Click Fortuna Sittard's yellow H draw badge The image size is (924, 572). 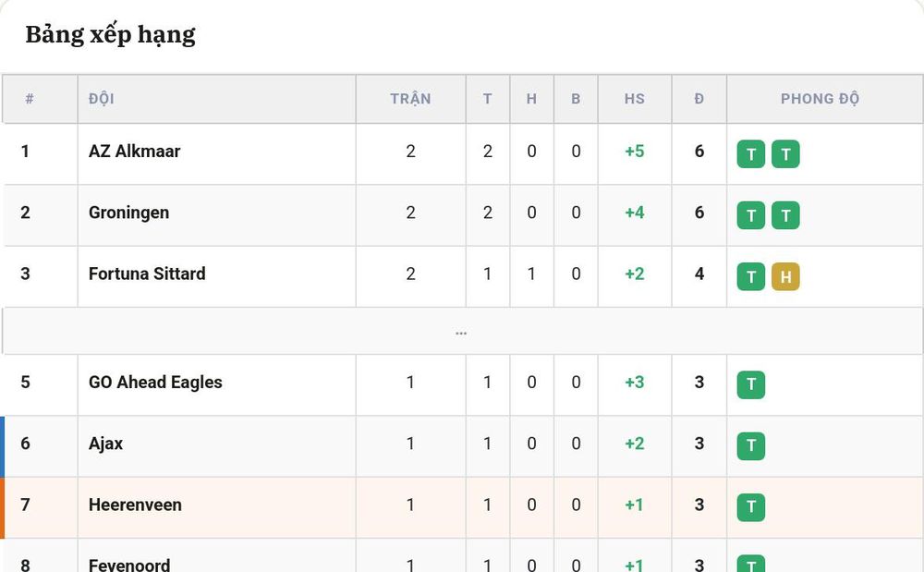tap(785, 277)
